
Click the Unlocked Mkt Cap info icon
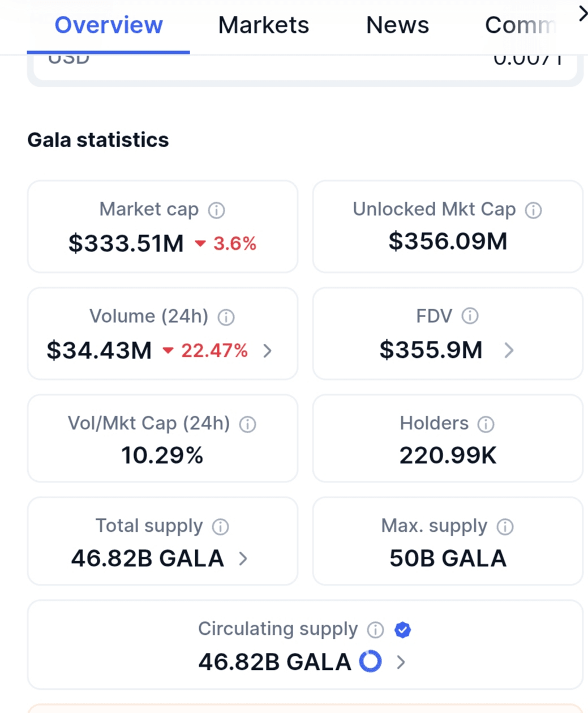[533, 210]
